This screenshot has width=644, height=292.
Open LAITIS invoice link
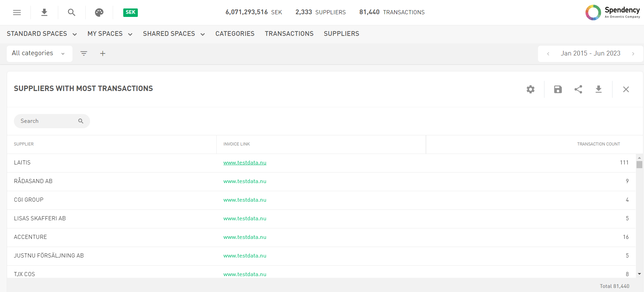click(244, 163)
